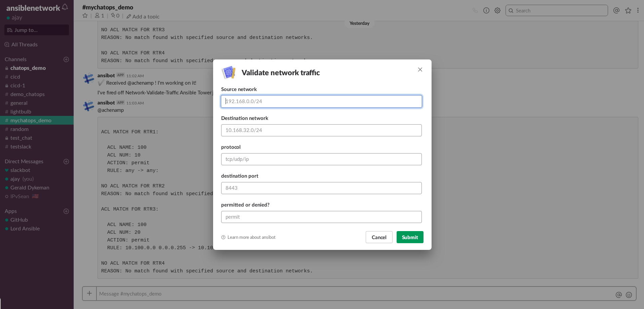Close the Validate network traffic dialog
Viewport: 644px width, 309px height.
pyautogui.click(x=420, y=70)
